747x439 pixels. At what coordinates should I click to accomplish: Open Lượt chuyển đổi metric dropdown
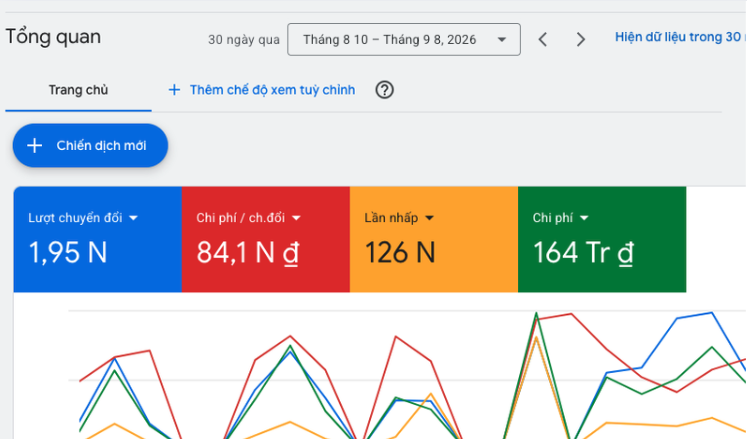(x=83, y=218)
